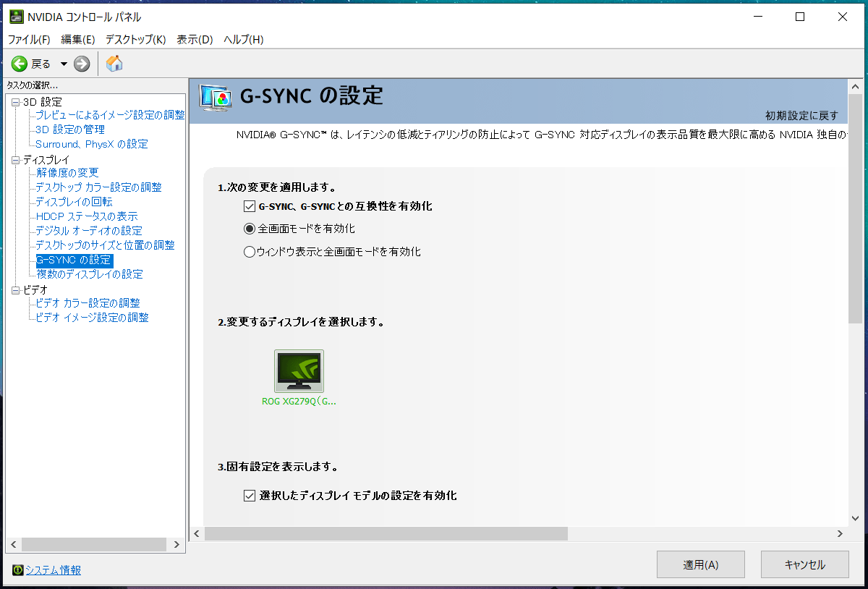Select 全画面モードを有効化 radio button
Viewport: 868px width, 589px height.
click(250, 229)
